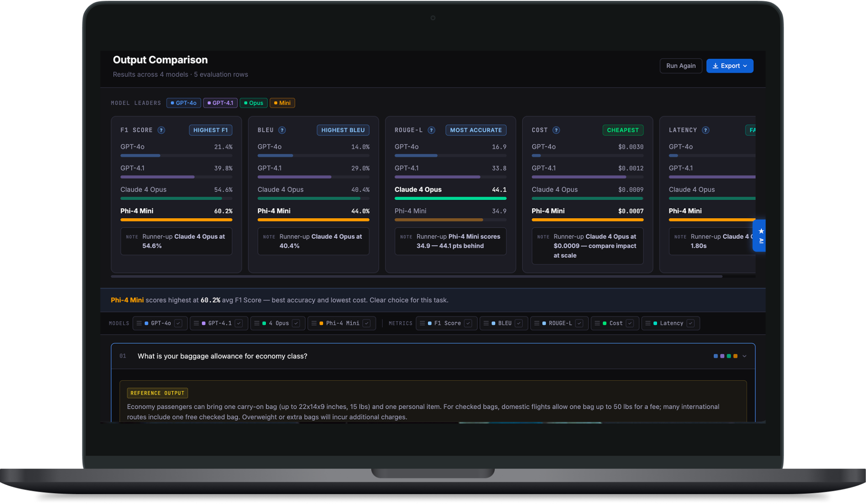Open the Export dropdown menu
The image size is (866, 504).
click(730, 66)
